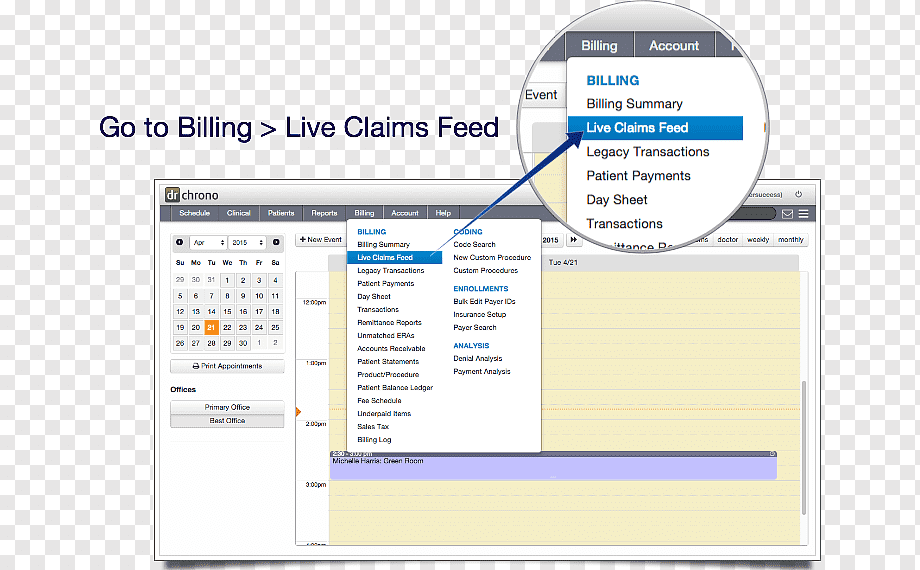920x570 pixels.
Task: Select date 28 in mini calendar
Action: coord(211,343)
